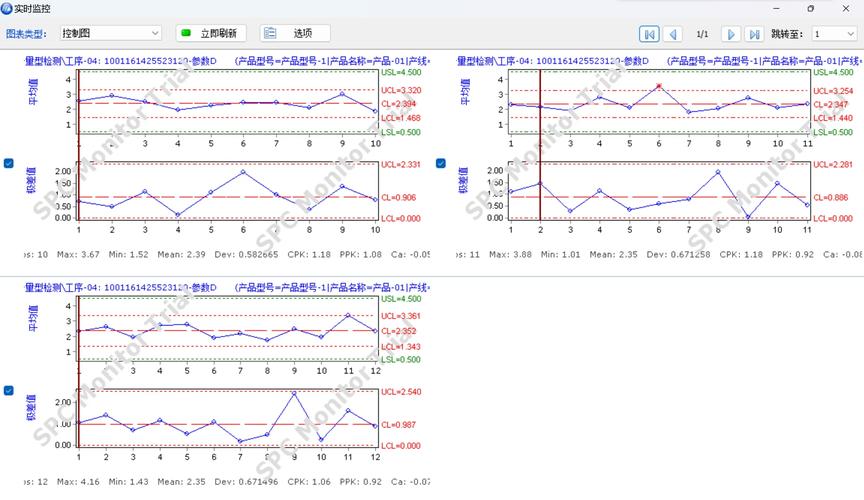This screenshot has height=500, width=864.
Task: Click the 选项 button
Action: 295,34
